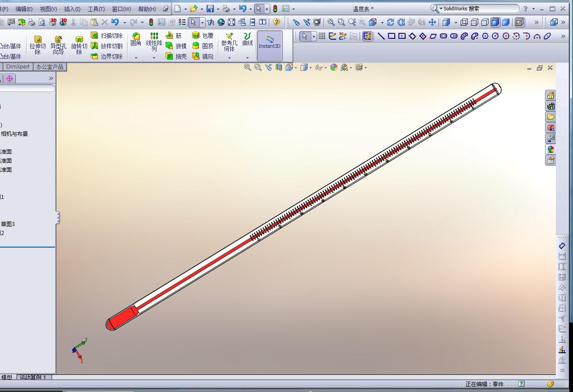The image size is (573, 392).
Task: Toggle Shaded With Edges display mode
Action: coord(495,22)
